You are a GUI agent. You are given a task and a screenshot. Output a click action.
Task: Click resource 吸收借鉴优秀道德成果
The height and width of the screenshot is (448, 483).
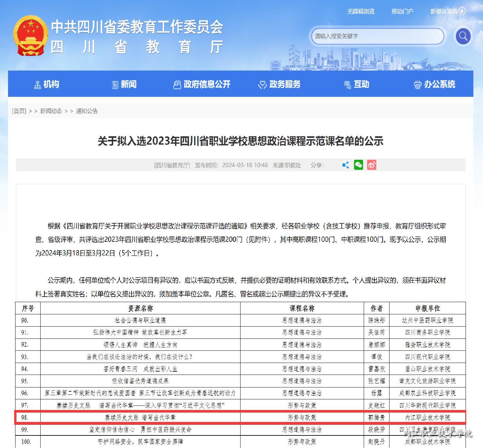click(x=140, y=381)
